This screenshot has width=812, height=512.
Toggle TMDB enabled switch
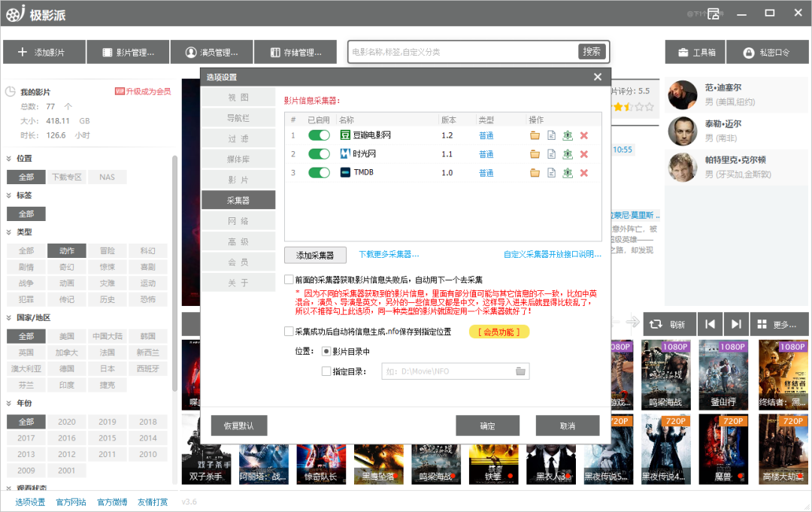(319, 172)
